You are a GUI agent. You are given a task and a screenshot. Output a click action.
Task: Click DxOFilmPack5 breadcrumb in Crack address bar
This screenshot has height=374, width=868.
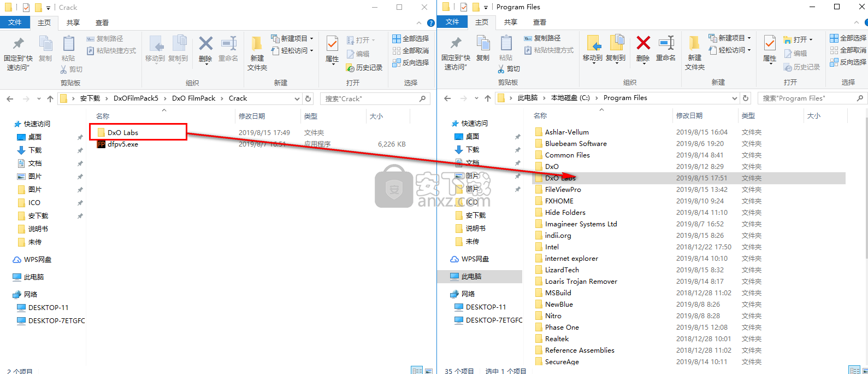[x=136, y=98]
